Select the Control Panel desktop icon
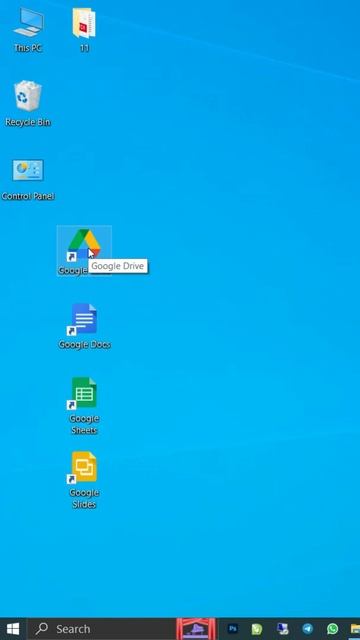Screen dimensions: 360x640 28,170
